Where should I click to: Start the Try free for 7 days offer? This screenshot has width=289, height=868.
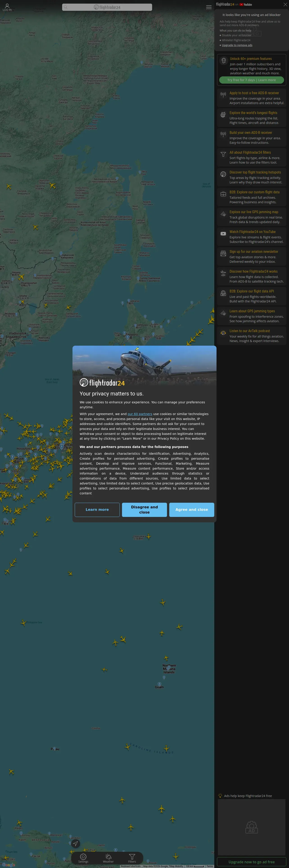(251, 80)
